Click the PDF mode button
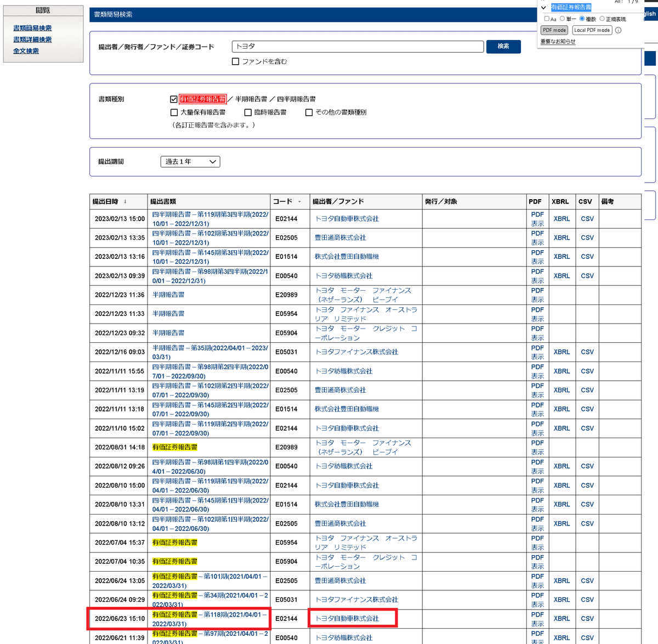This screenshot has width=658, height=644. (x=554, y=30)
